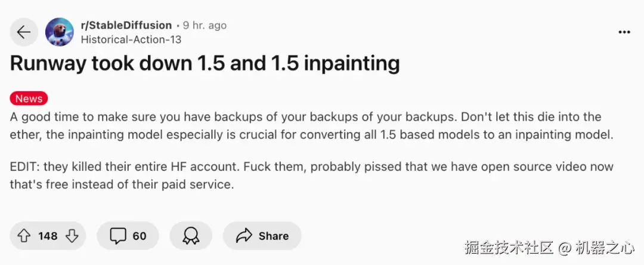Open the r/StableDiffusion community avatar
The image size is (644, 265).
[x=60, y=32]
